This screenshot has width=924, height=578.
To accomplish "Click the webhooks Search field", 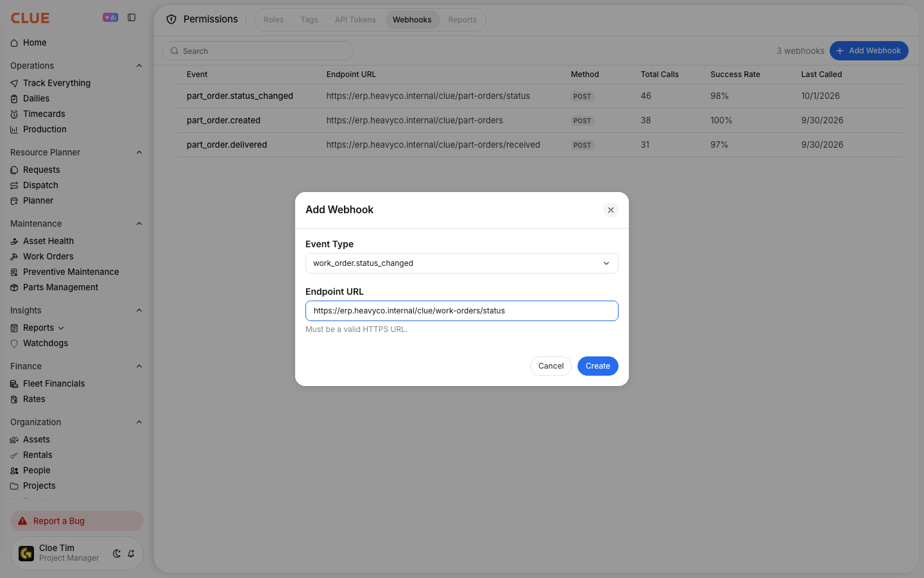I will (x=258, y=51).
